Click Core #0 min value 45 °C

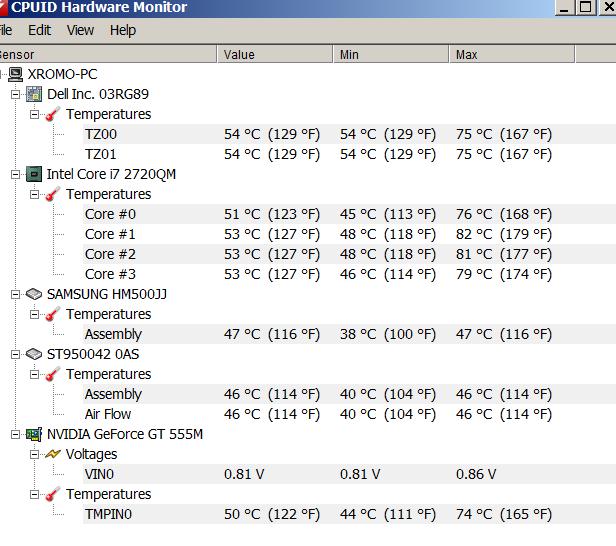tap(388, 214)
